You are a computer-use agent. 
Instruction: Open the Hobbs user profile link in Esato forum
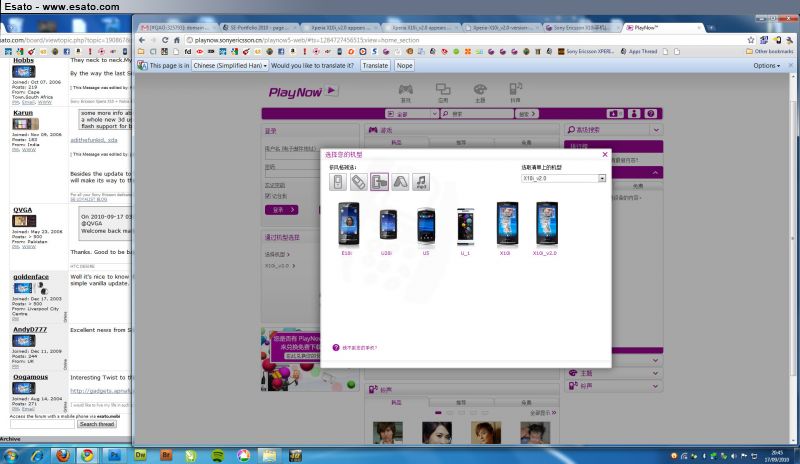[x=23, y=60]
